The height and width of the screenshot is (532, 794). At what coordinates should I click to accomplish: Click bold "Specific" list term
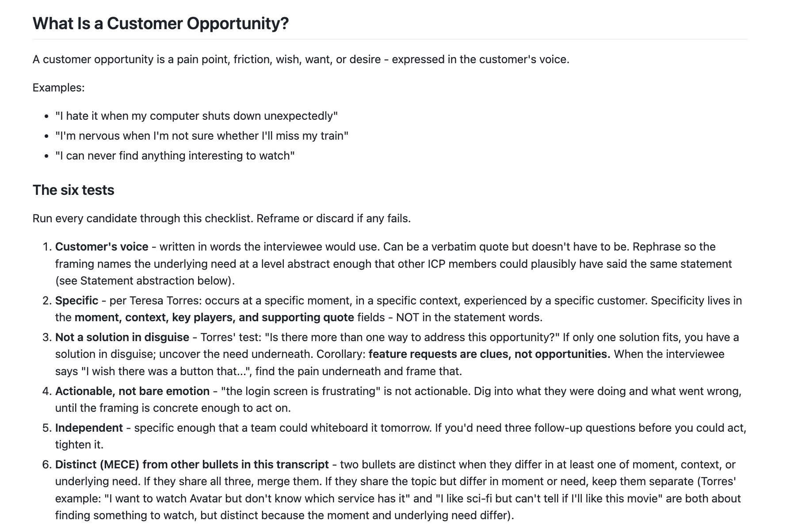(x=76, y=300)
